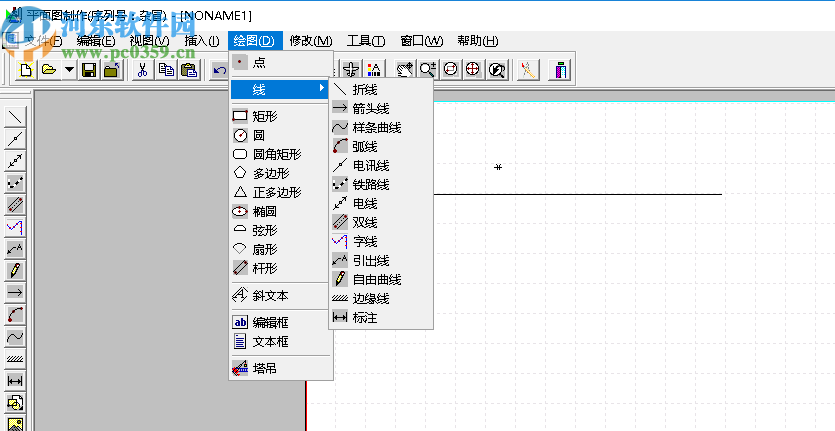Select the dimension tool in left toolbar

tap(15, 380)
